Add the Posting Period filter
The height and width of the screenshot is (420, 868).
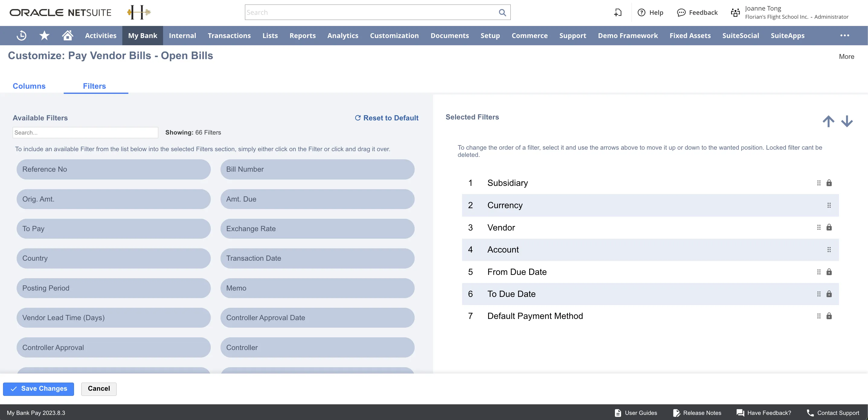click(x=114, y=288)
